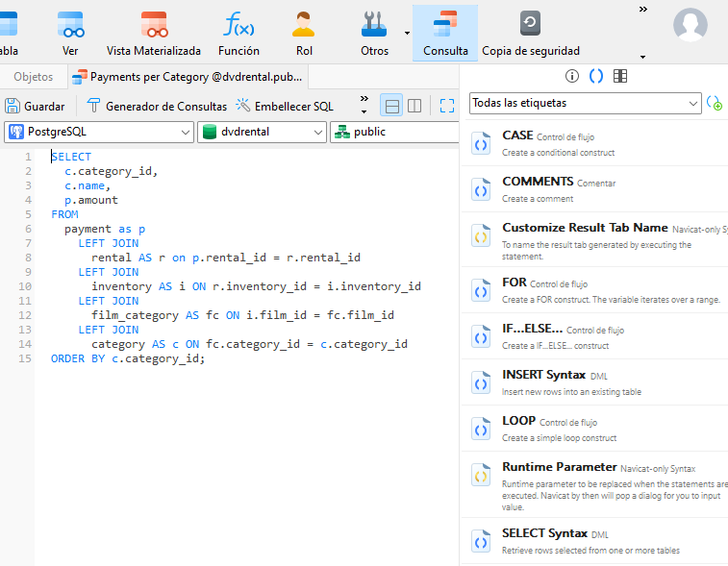The image size is (728, 566).
Task: Click 'Create a simple loop construct' text
Action: pyautogui.click(x=559, y=438)
